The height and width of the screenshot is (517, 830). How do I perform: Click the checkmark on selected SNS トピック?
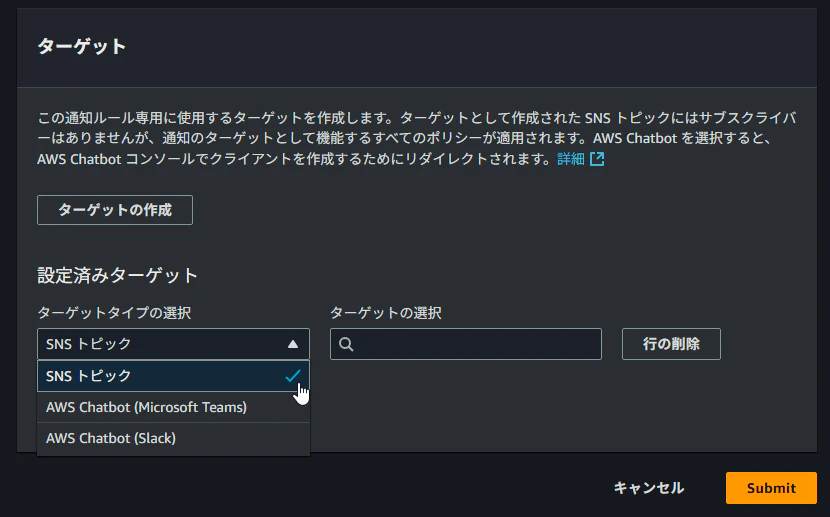(293, 376)
